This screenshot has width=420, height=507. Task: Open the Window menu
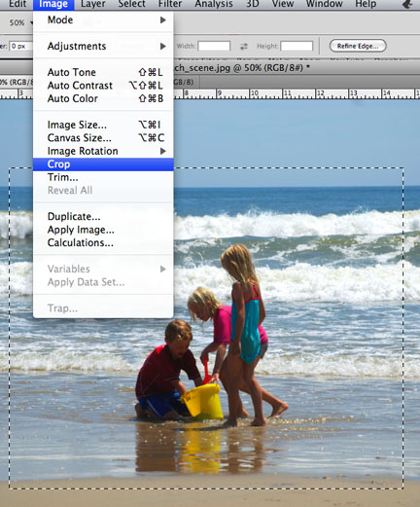coord(325,4)
